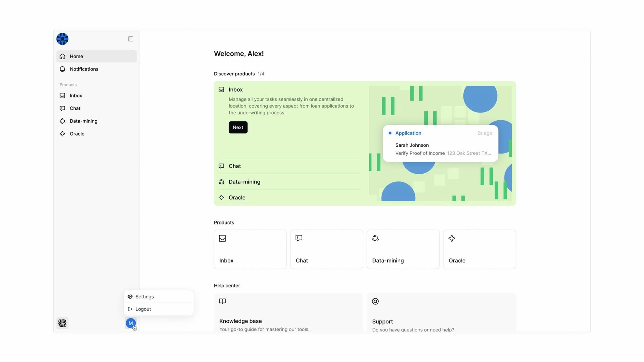Open the Oracle product card
The image size is (644, 362).
click(x=479, y=249)
